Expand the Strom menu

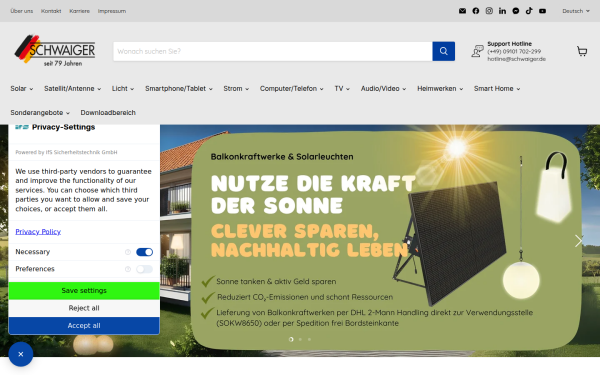coord(236,88)
